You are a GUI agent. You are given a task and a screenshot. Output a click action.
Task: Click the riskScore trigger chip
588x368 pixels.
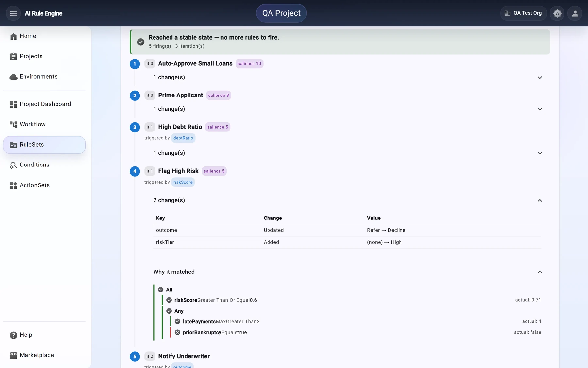(x=183, y=182)
